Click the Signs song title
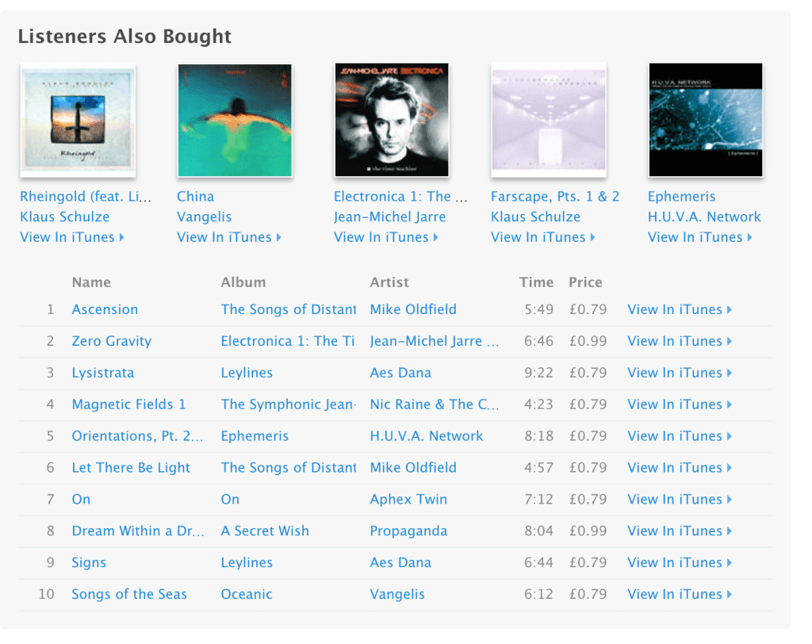This screenshot has width=812, height=644. tap(89, 562)
